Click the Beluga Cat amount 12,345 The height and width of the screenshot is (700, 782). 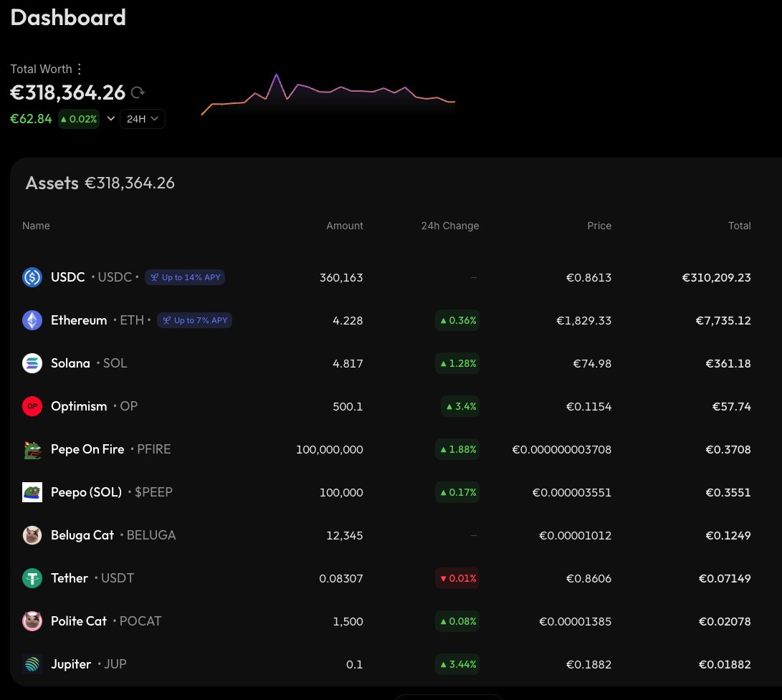[344, 535]
